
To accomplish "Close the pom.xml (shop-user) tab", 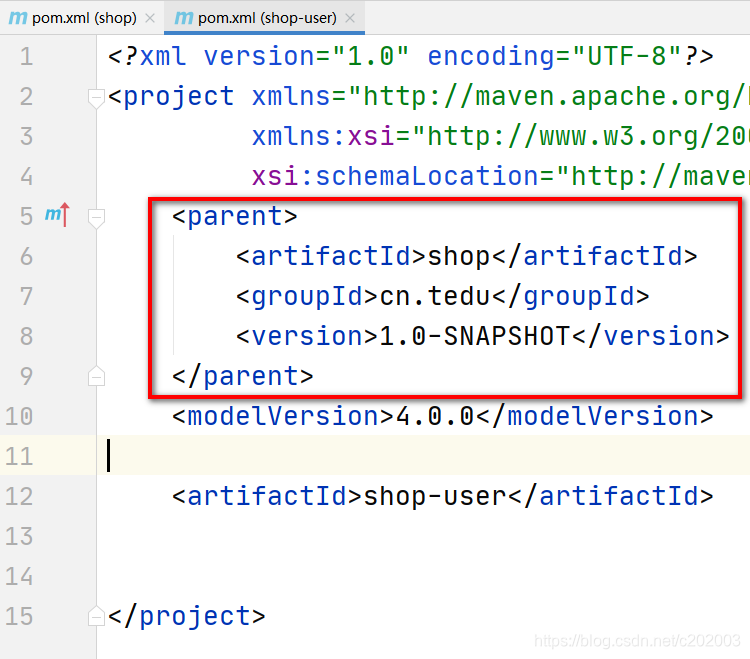I will 350,18.
